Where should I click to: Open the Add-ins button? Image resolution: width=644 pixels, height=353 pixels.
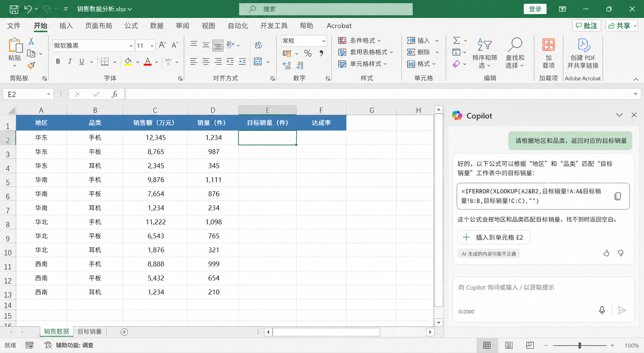(548, 53)
